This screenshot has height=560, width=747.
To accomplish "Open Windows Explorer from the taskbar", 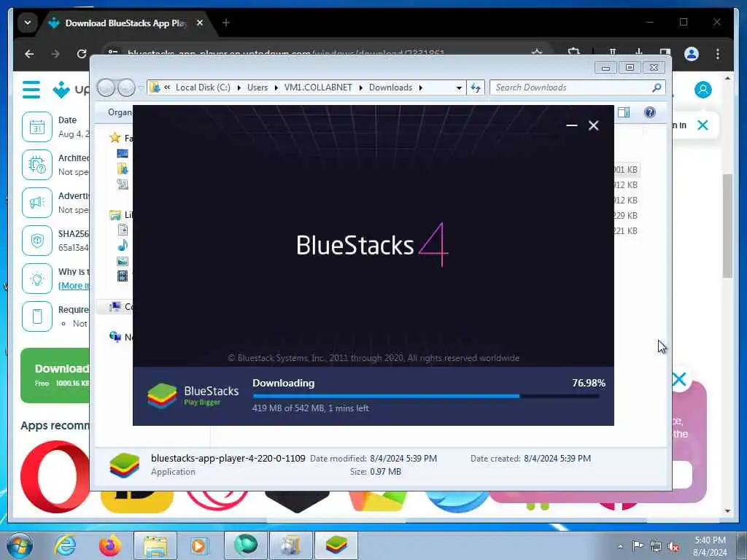I will (x=155, y=545).
